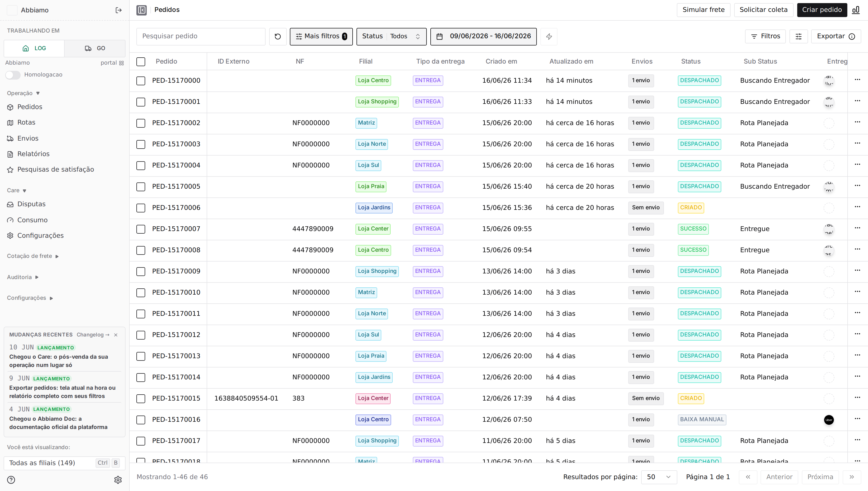Click the info icon on Exportar
Screen dimensions: 868x491
coord(852,36)
